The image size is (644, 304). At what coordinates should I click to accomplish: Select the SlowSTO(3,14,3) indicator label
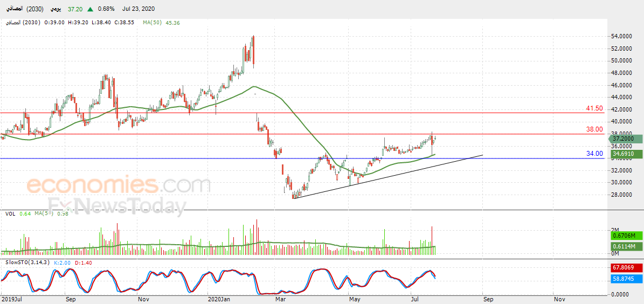(27, 262)
